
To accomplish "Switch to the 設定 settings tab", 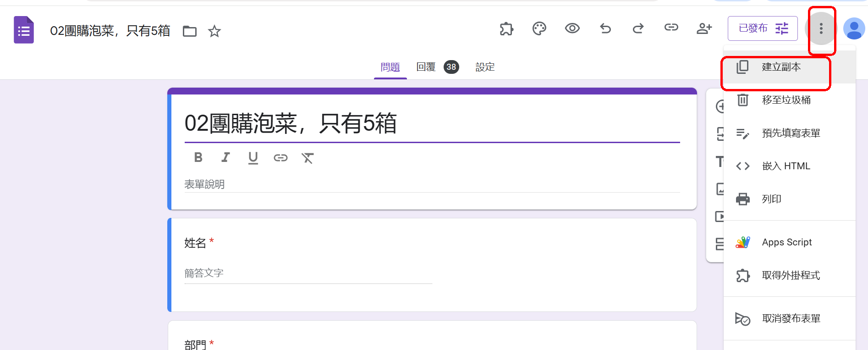I will pyautogui.click(x=485, y=67).
